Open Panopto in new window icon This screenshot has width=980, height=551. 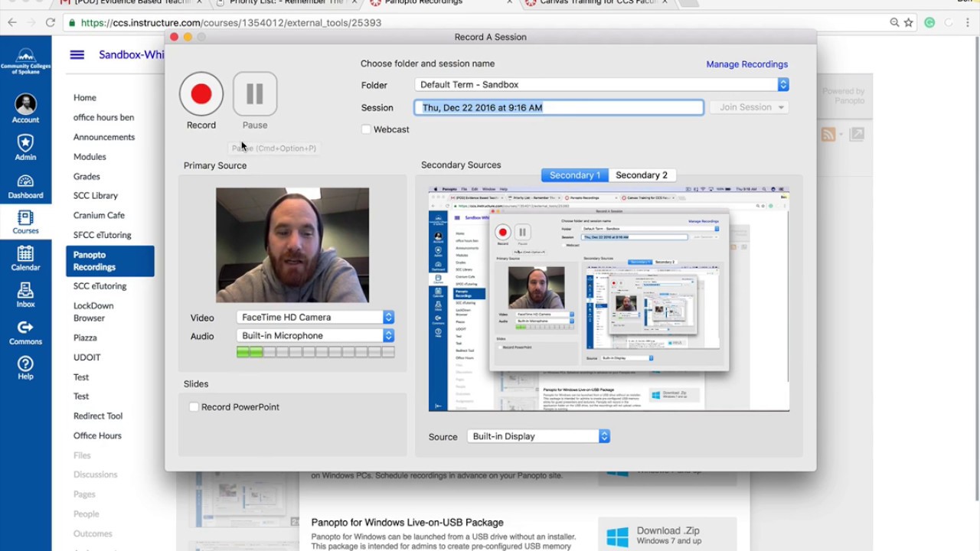857,135
